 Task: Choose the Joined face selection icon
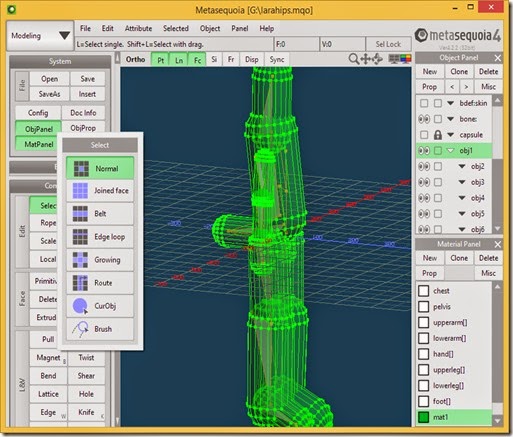click(x=81, y=191)
